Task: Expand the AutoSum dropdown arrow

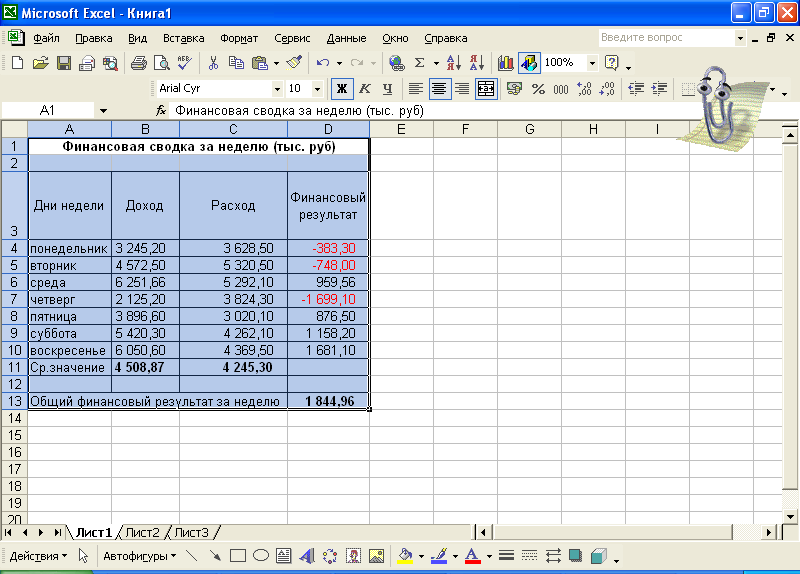Action: tap(436, 63)
